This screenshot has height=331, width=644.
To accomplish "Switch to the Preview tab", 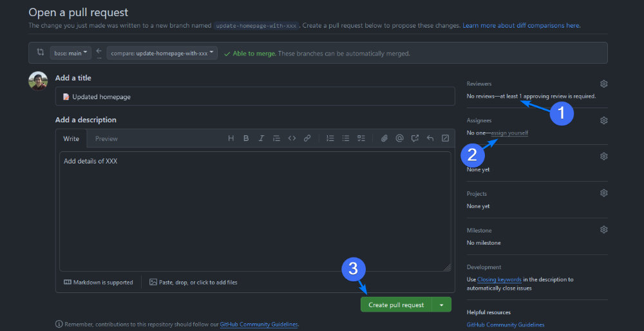I will (x=106, y=138).
